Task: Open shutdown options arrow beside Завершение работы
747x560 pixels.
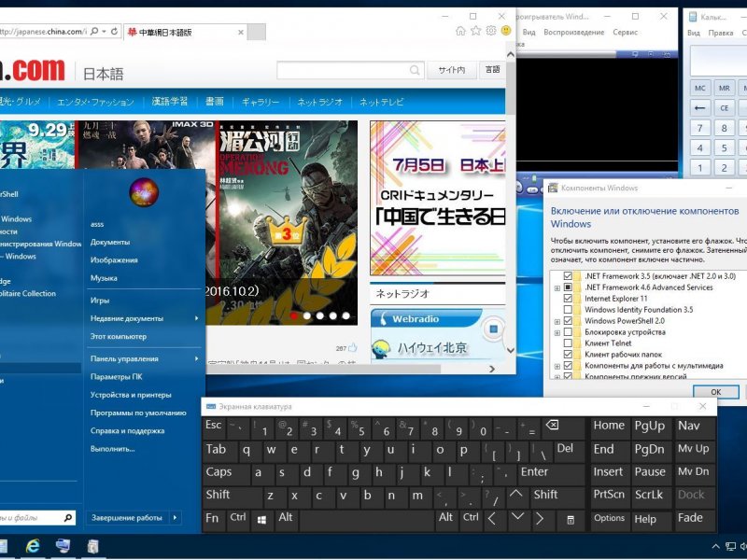Action: point(175,518)
